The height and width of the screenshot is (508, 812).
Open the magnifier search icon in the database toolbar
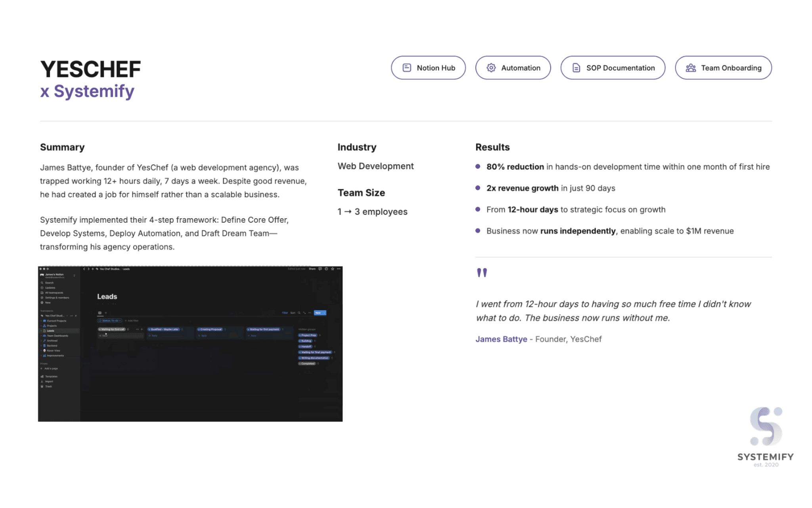[299, 313]
